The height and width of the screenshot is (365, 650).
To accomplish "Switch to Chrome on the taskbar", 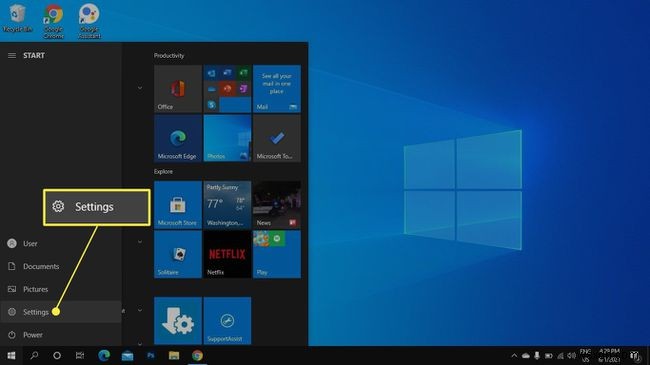I will point(197,355).
